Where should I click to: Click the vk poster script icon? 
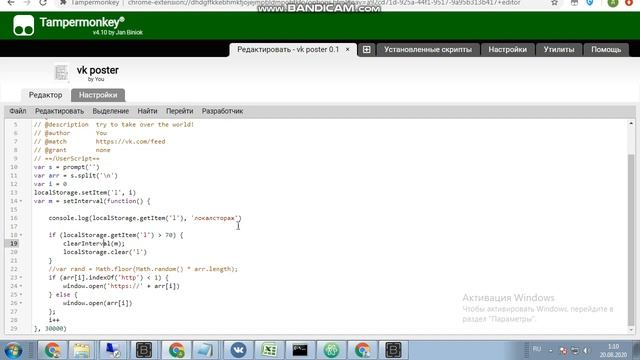click(x=61, y=73)
